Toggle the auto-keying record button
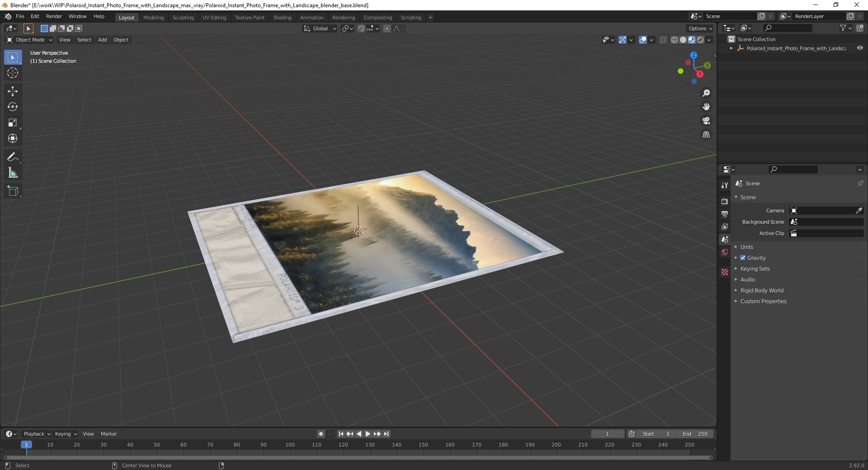Screen dimensions: 868x470 321,434
